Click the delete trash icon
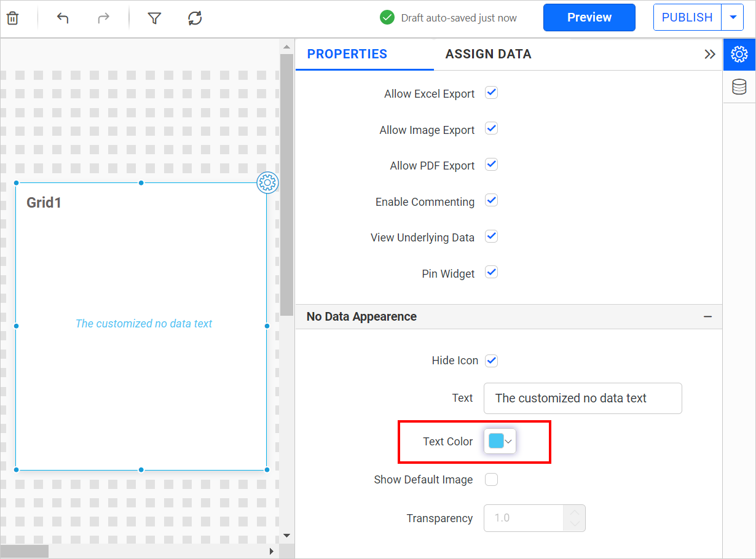Viewport: 756px width, 559px height. pos(12,18)
